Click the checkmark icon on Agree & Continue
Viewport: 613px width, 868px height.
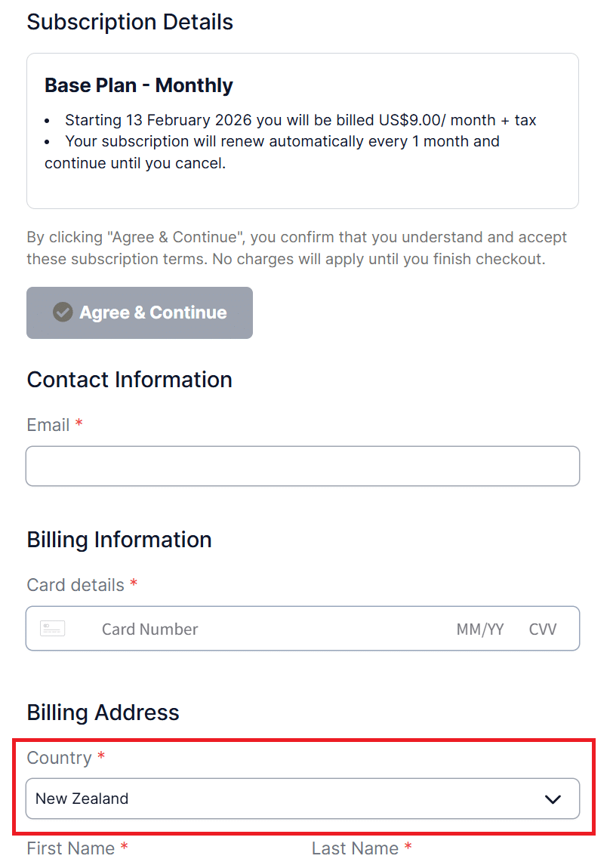coord(63,312)
